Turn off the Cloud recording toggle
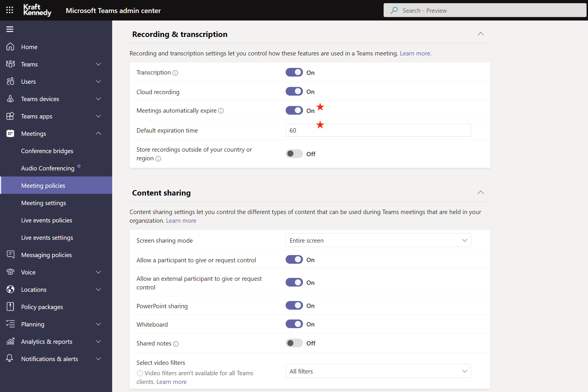The height and width of the screenshot is (392, 588). 294,92
